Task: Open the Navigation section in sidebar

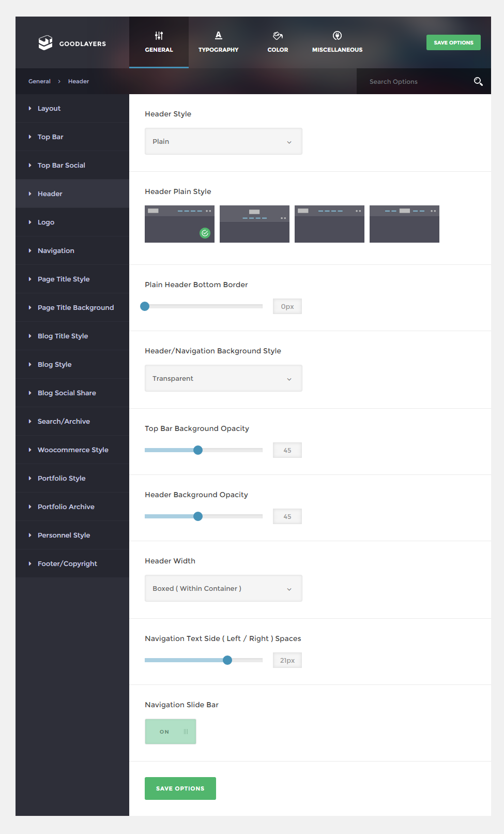Action: tap(56, 251)
